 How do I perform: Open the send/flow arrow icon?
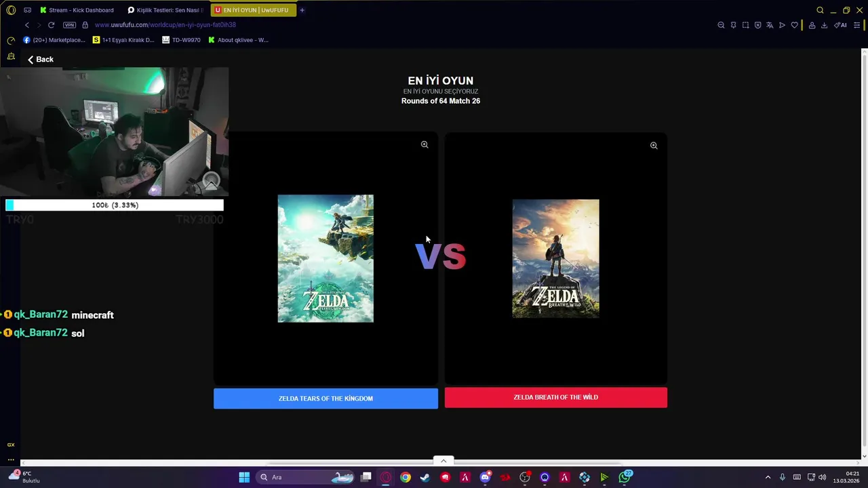pos(782,25)
